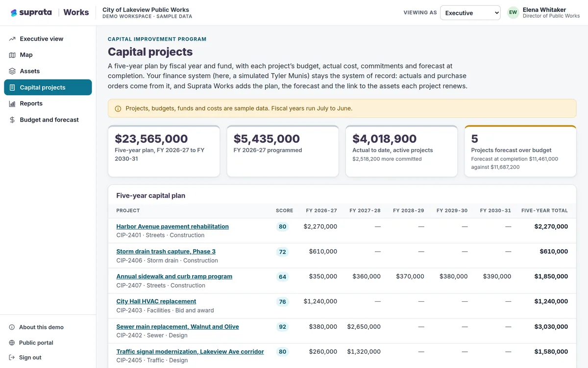The width and height of the screenshot is (588, 368).
Task: Click the Sign out arrow icon
Action: [x=12, y=358]
